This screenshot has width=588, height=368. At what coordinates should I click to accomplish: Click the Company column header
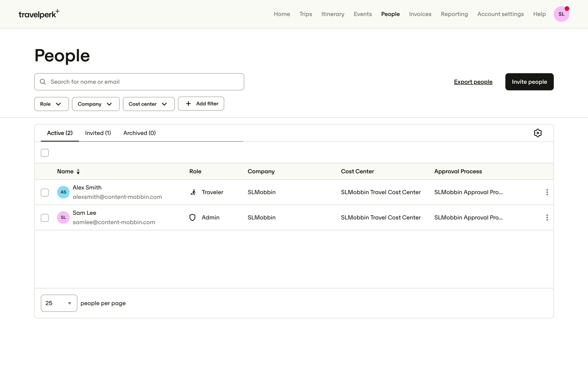(x=261, y=171)
